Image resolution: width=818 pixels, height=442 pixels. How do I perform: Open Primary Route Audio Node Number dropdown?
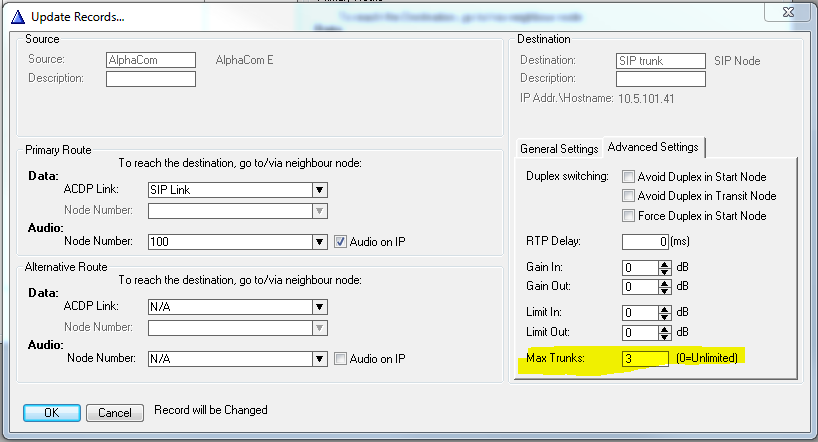pyautogui.click(x=320, y=242)
